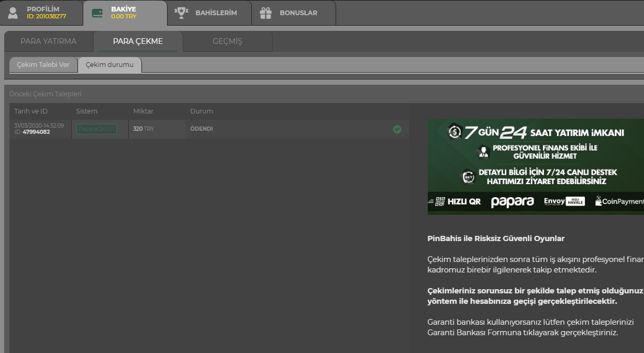Click the Miktar column header

(x=143, y=111)
